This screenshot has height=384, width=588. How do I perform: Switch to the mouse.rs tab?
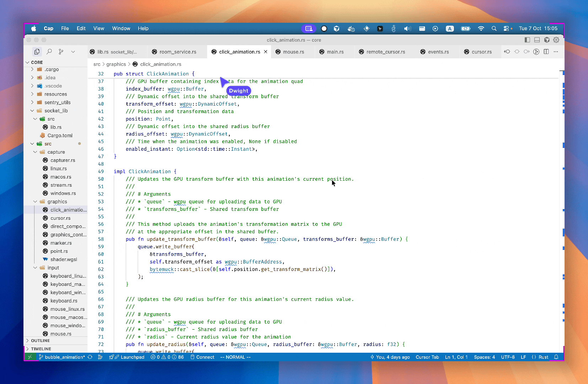point(293,52)
